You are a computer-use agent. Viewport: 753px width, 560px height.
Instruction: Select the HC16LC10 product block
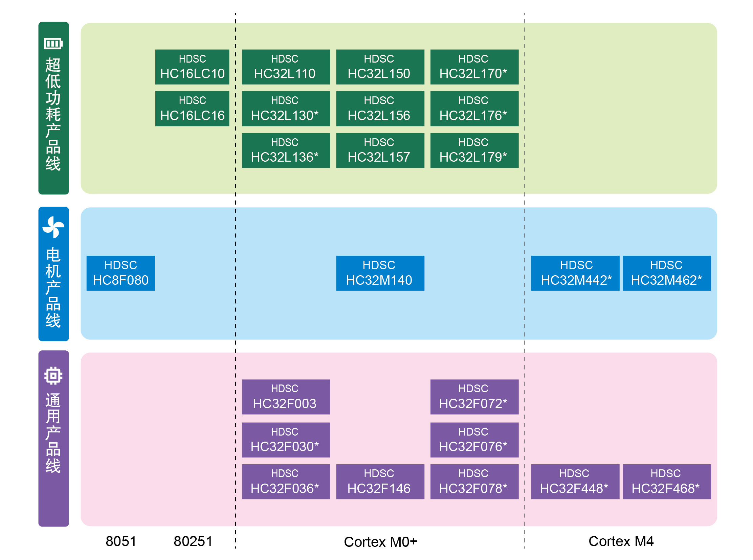192,67
